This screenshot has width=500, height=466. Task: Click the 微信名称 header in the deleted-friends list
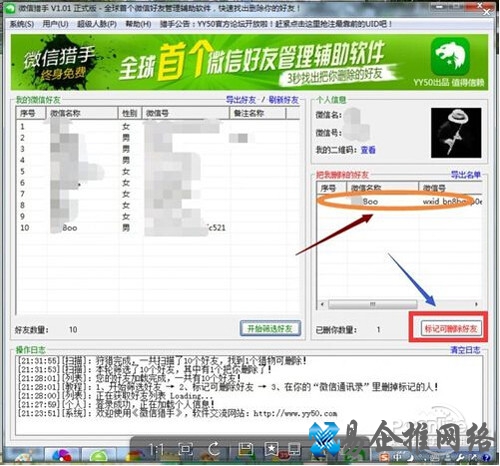pyautogui.click(x=382, y=188)
